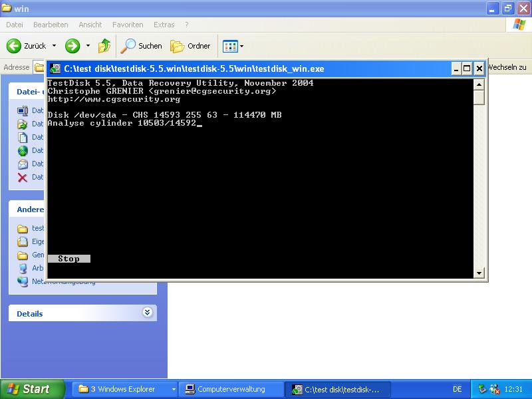Click the publish to web globe icon
The width and height of the screenshot is (532, 399).
pyautogui.click(x=23, y=151)
